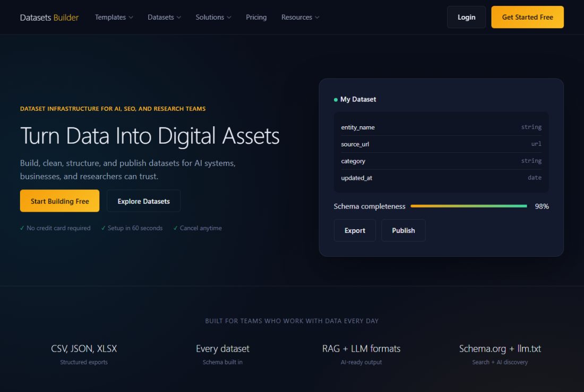Click the green status dot beside My Dataset
This screenshot has height=392, width=584.
(336, 100)
